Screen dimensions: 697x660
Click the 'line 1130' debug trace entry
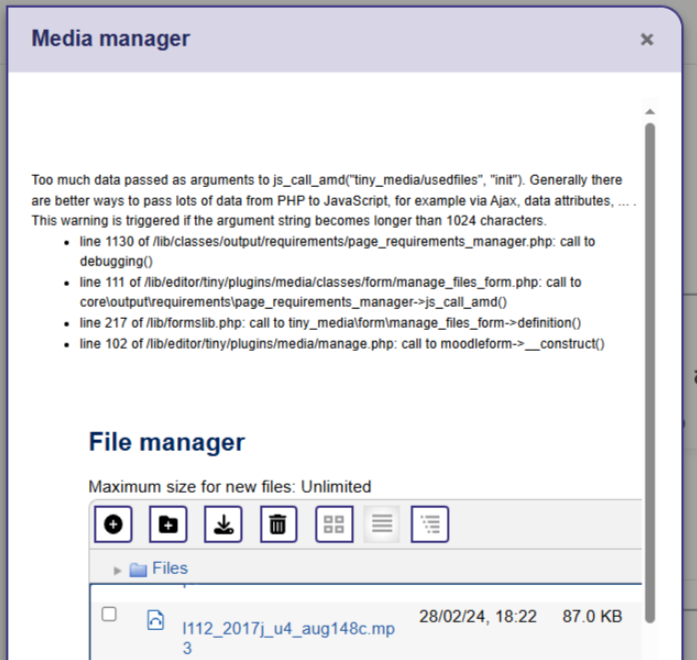pos(337,251)
